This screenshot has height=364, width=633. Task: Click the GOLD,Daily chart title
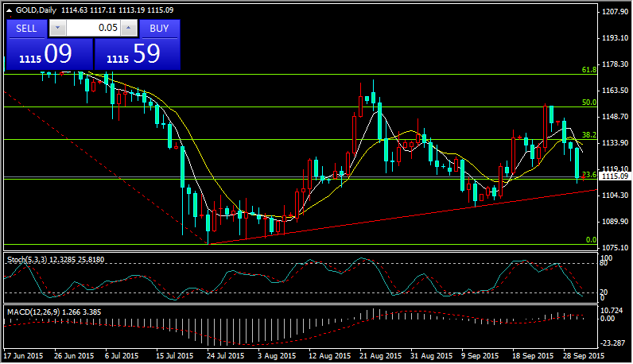(x=37, y=10)
